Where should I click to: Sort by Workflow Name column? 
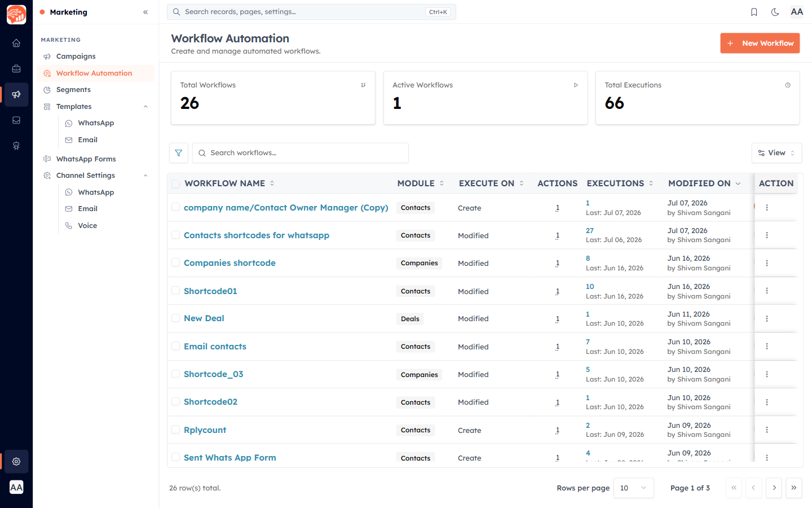230,183
